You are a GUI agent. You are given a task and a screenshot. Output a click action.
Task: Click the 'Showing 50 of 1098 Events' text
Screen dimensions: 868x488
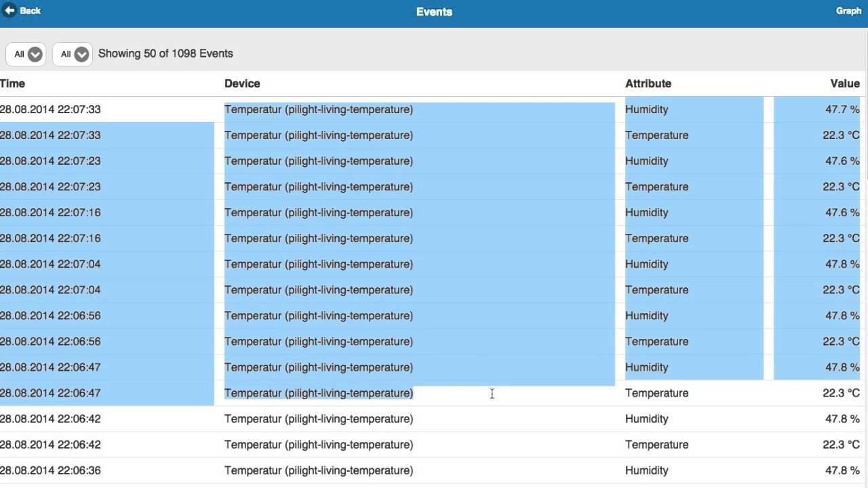click(165, 54)
